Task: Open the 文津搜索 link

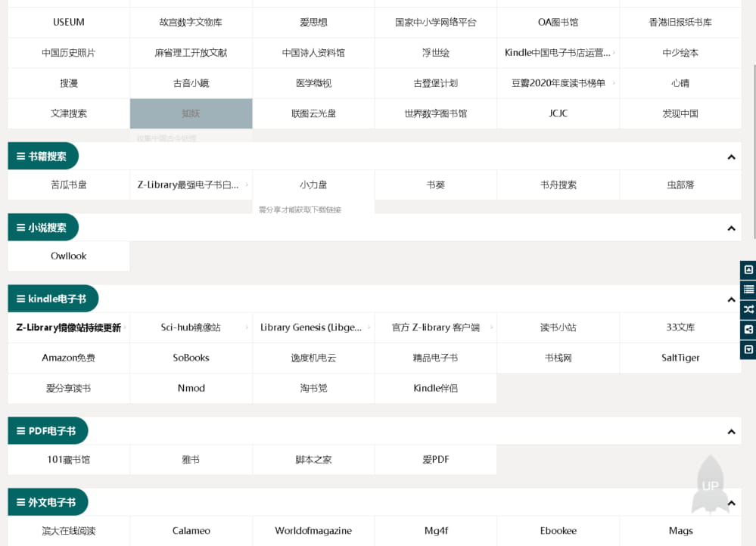Action: 68,113
